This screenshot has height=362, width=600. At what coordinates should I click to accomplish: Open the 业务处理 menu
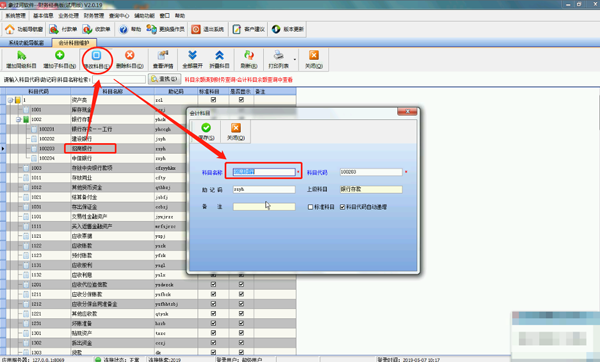coord(68,16)
